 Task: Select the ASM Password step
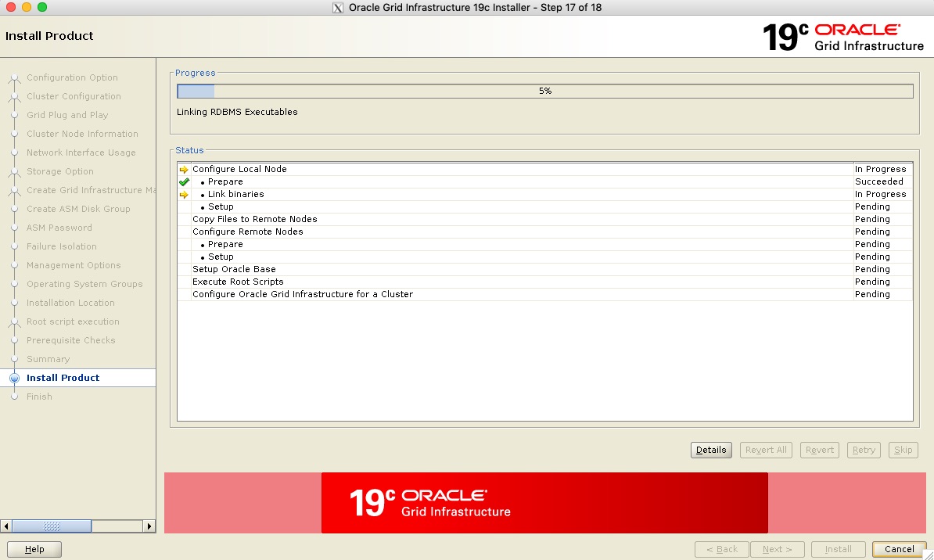(x=59, y=228)
